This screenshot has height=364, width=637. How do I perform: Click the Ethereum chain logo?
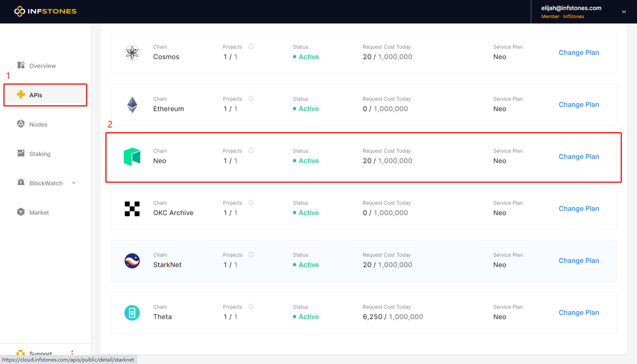pos(132,105)
